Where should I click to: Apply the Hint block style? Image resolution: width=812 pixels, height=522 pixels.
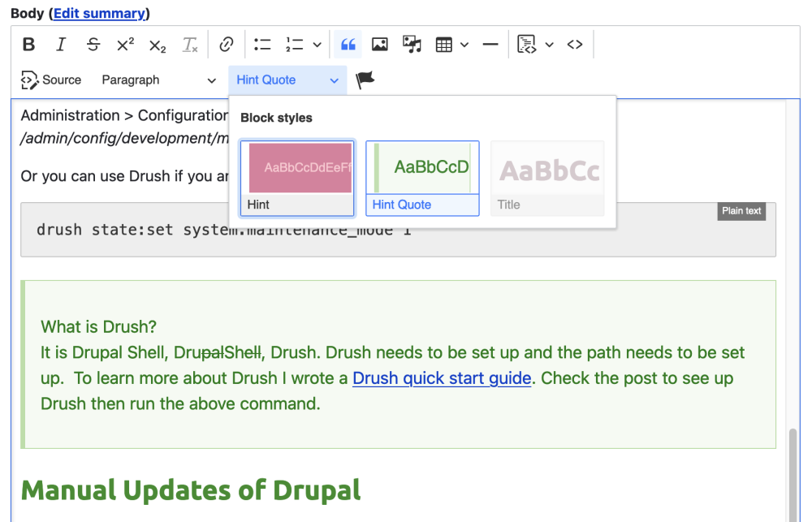[x=297, y=178]
